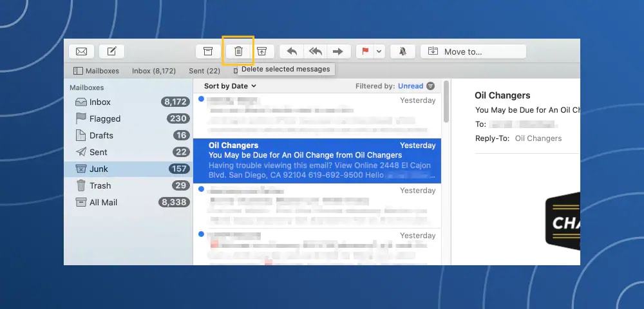Flag the selected message red
644x309 pixels.
point(365,51)
